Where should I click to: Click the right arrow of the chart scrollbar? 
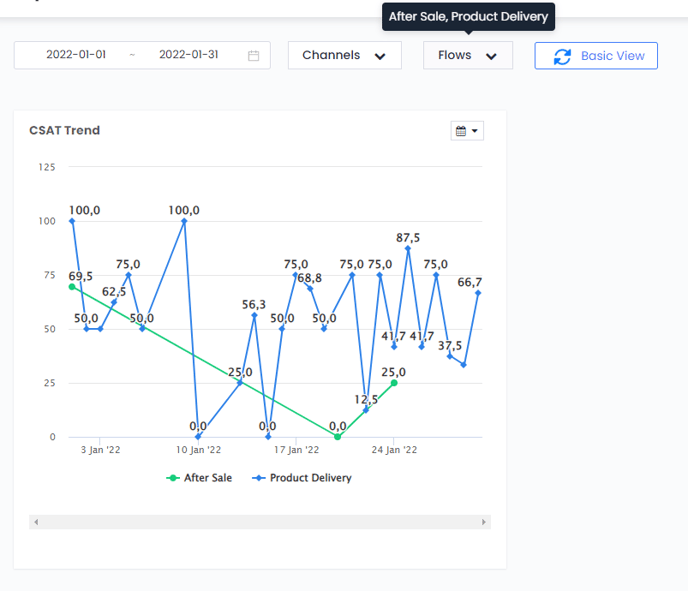click(x=485, y=522)
